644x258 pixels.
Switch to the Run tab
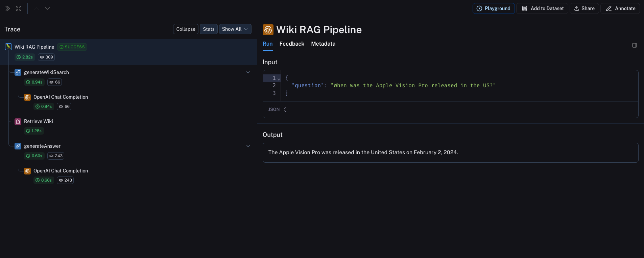click(268, 44)
